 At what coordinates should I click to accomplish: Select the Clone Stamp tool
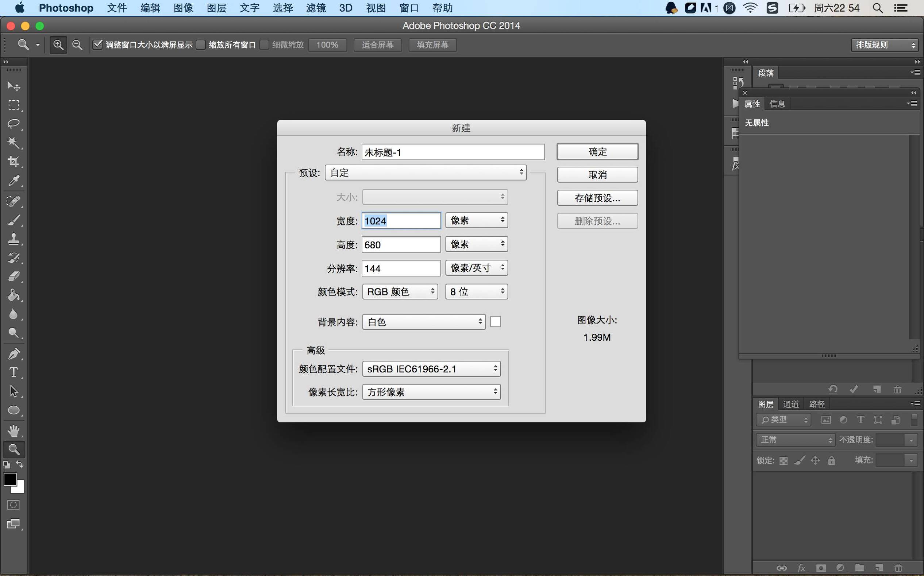point(14,239)
